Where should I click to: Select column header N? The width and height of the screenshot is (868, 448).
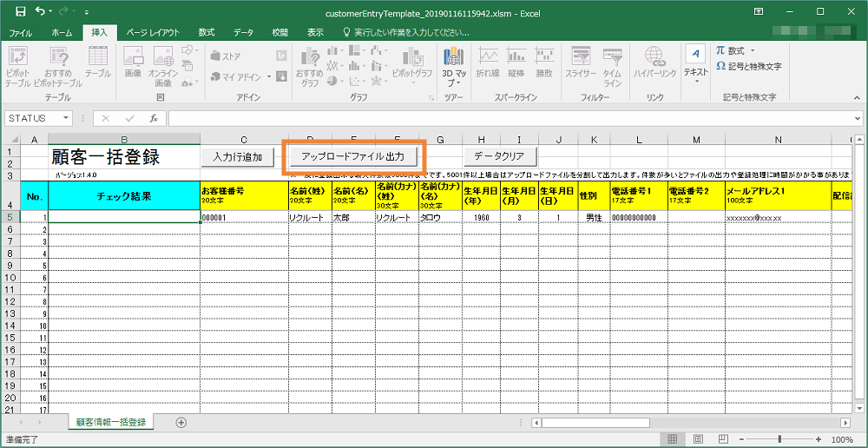tap(778, 140)
